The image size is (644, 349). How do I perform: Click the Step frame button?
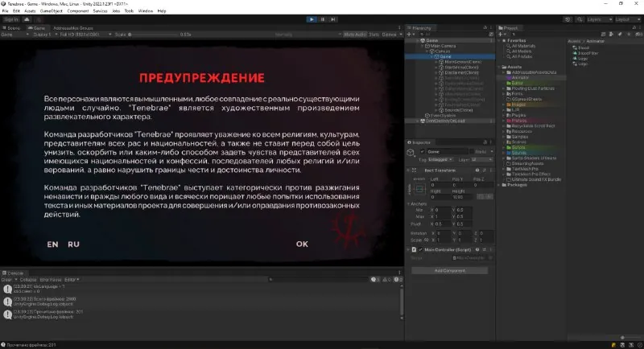coord(333,19)
